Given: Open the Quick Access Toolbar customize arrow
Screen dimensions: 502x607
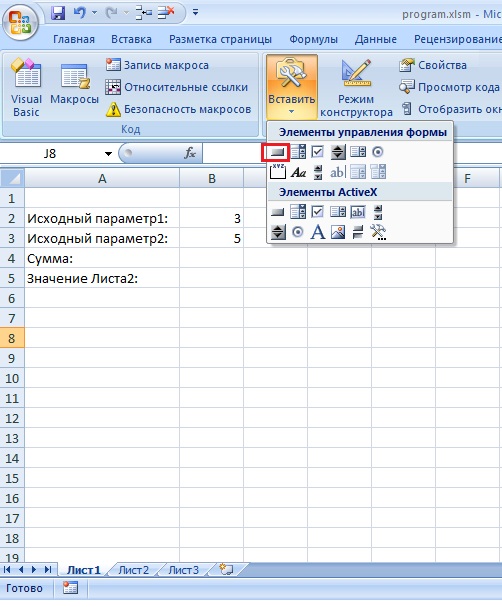Looking at the screenshot, I should pos(195,13).
